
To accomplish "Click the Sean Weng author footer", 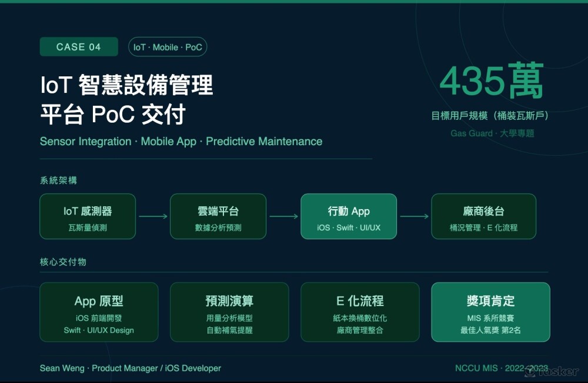I will coord(131,368).
